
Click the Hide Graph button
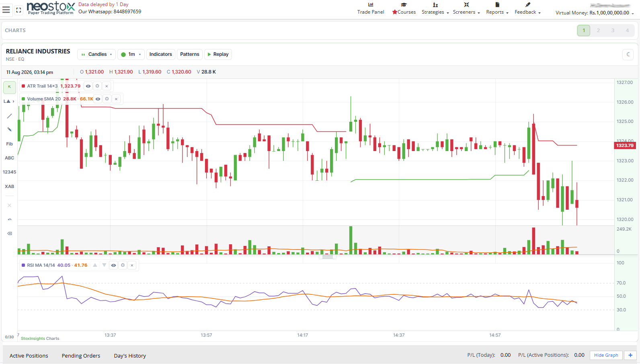[x=606, y=355]
